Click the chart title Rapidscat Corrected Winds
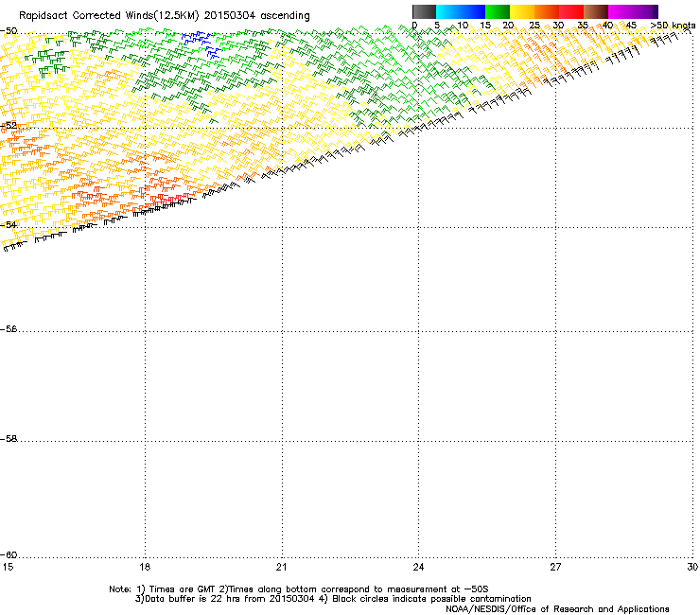The width and height of the screenshot is (700, 615). point(109,16)
